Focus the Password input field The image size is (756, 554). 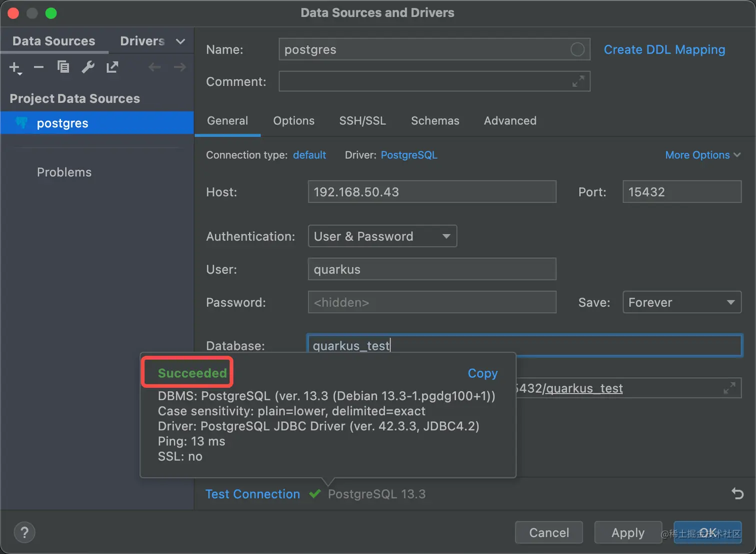click(432, 302)
